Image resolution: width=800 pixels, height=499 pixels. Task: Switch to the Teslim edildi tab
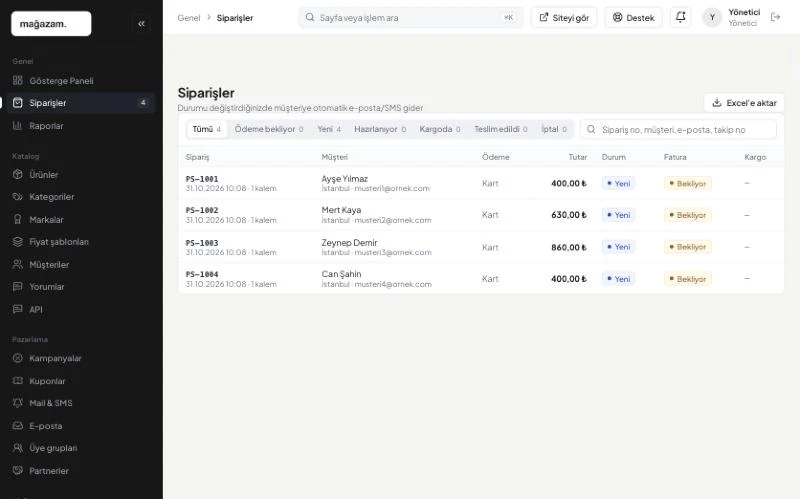tap(501, 129)
